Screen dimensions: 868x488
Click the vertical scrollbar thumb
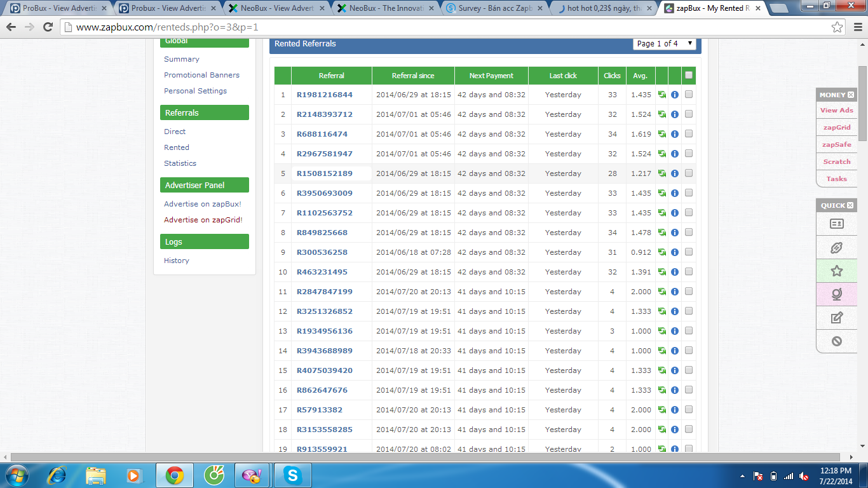[x=862, y=105]
